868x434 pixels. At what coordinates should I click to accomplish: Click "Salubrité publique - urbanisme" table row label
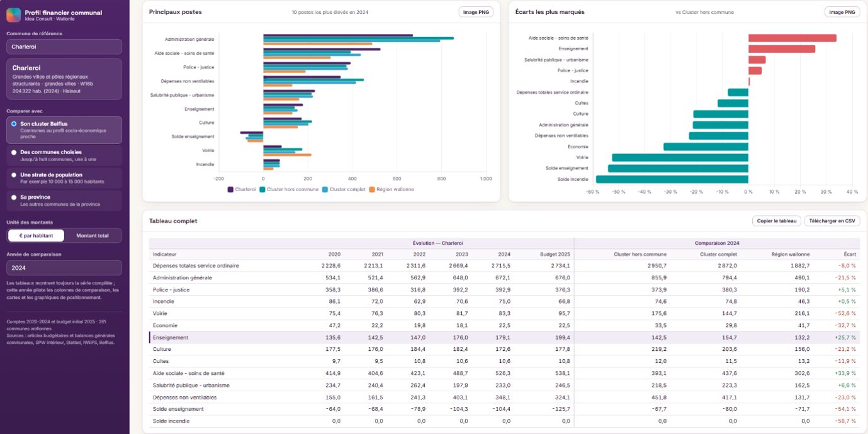191,386
